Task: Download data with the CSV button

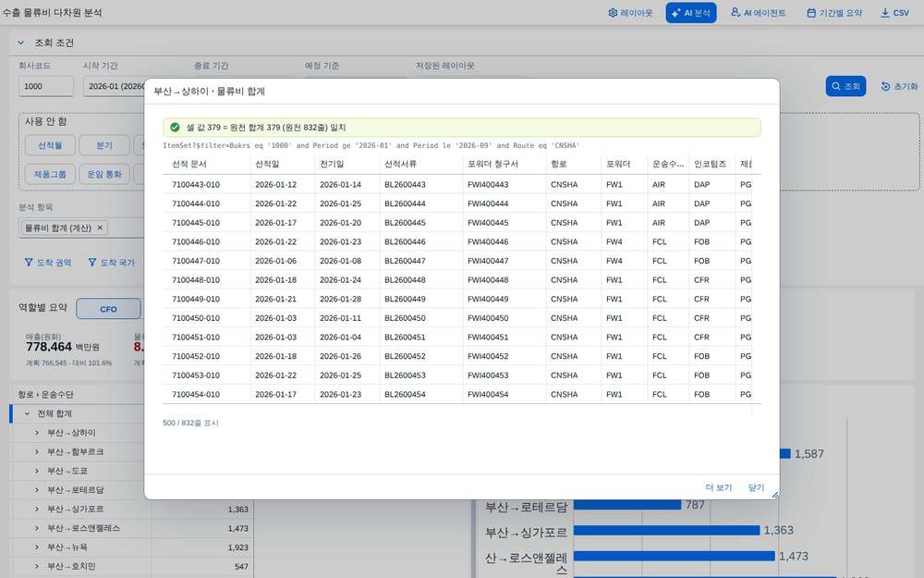Action: [894, 12]
